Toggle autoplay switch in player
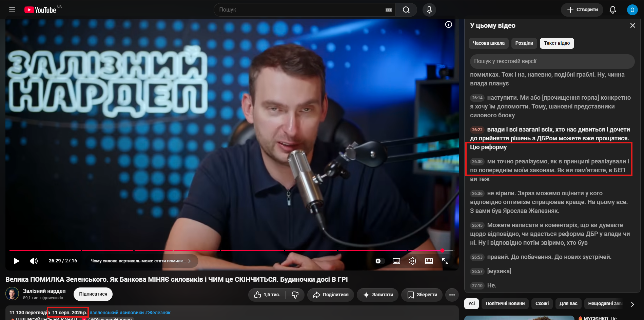Viewport: 644px width, 320px height. (x=380, y=261)
